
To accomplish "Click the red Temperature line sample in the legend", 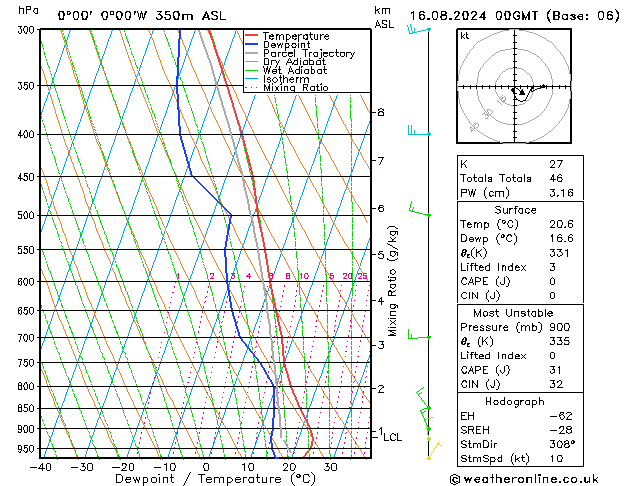I will tap(251, 36).
